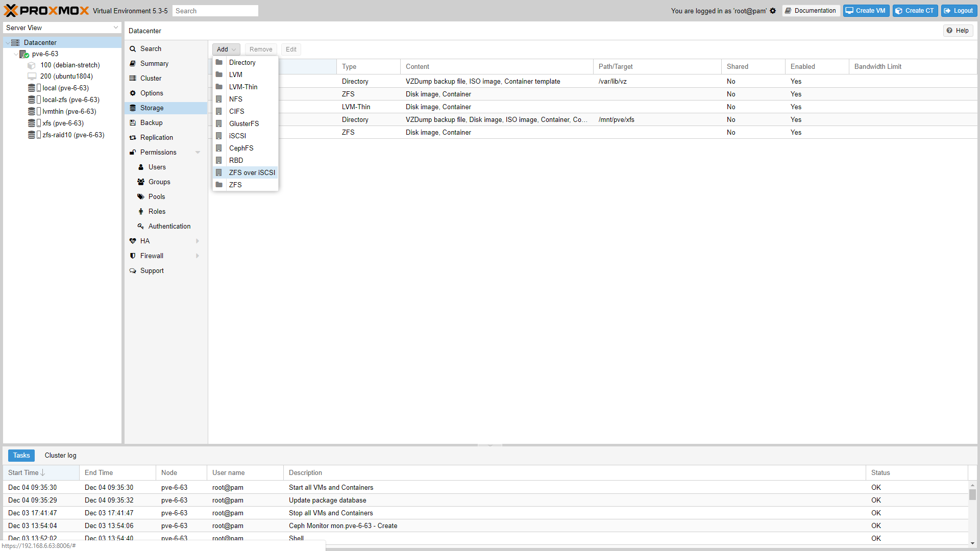
Task: Click the Support chat bubble icon
Action: pos(133,271)
